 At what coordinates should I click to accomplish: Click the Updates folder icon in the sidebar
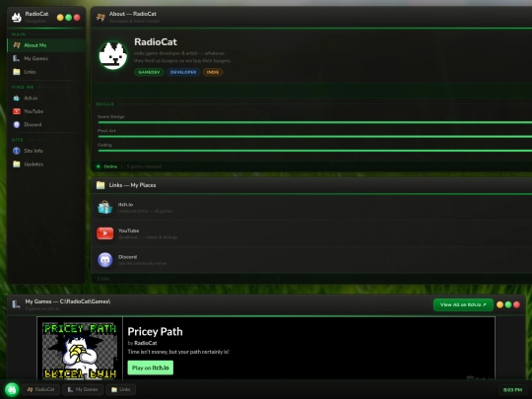tap(17, 164)
